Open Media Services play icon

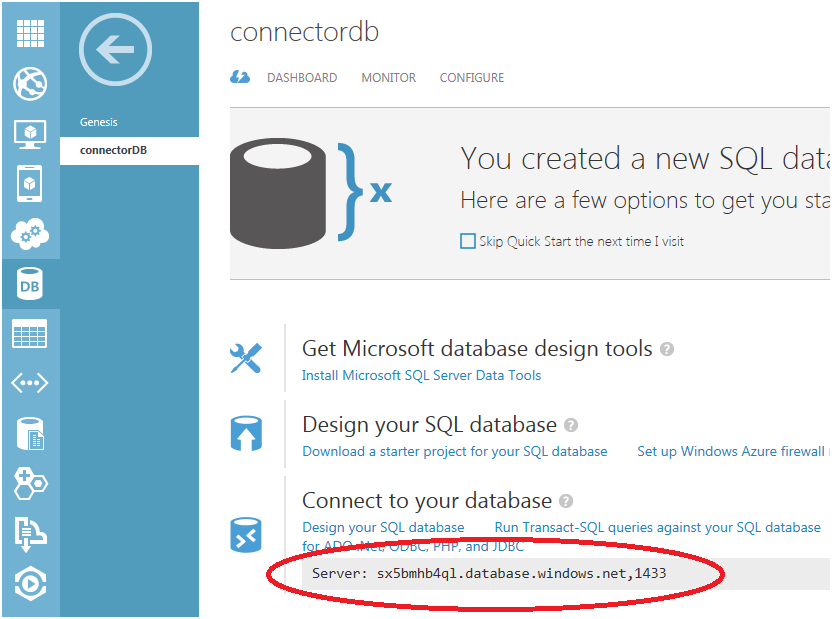click(x=30, y=584)
